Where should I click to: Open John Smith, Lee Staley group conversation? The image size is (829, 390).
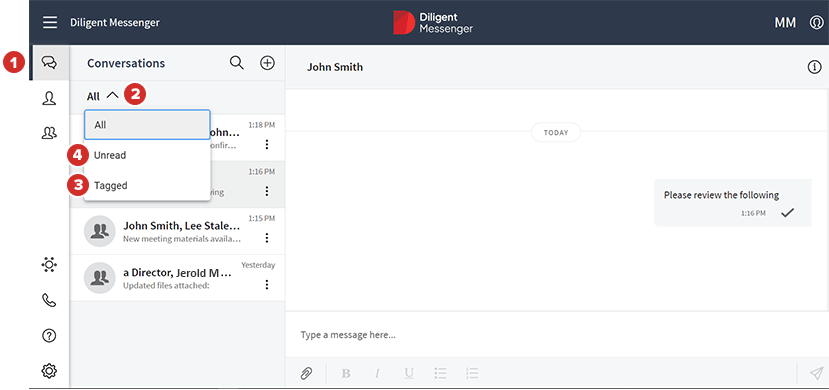coord(177,231)
